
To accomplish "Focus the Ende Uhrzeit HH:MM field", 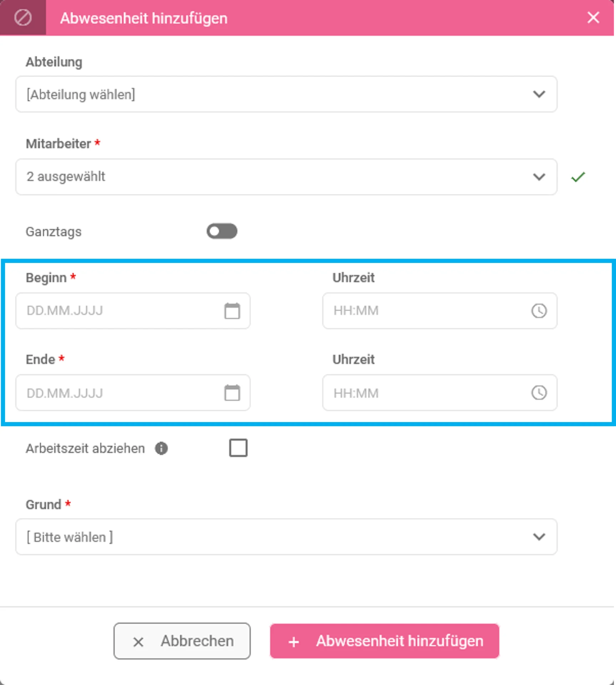I will pos(440,393).
